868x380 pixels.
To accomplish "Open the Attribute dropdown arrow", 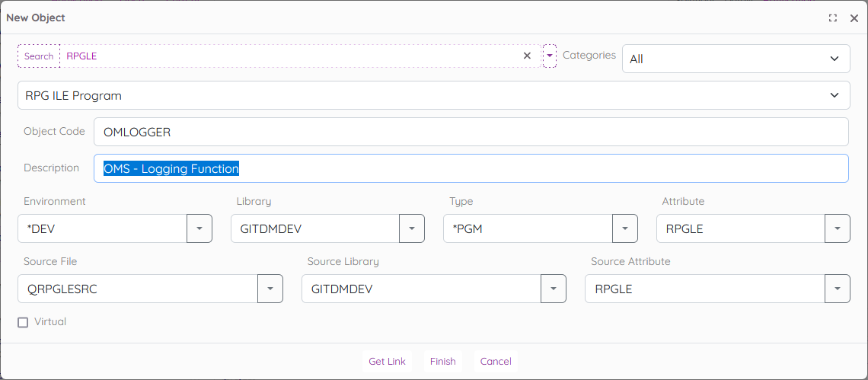I will tap(838, 228).
